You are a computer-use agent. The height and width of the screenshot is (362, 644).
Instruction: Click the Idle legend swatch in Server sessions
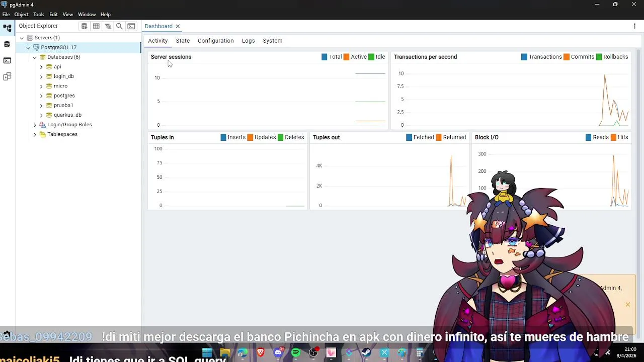pos(371,57)
